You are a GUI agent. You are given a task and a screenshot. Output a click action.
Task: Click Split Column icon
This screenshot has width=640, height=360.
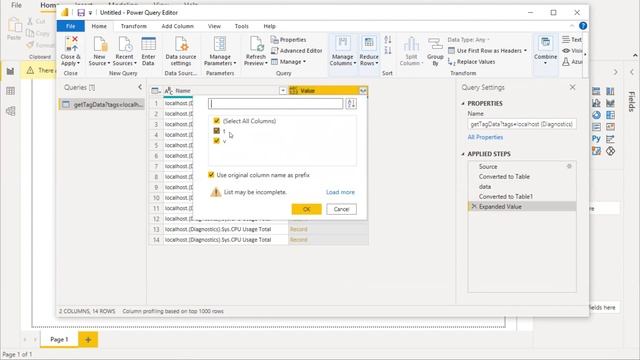411,44
